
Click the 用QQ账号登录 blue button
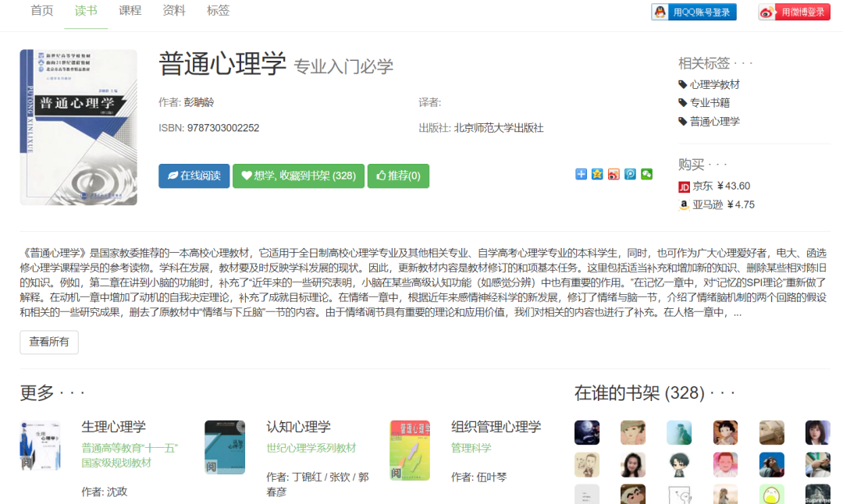point(695,11)
